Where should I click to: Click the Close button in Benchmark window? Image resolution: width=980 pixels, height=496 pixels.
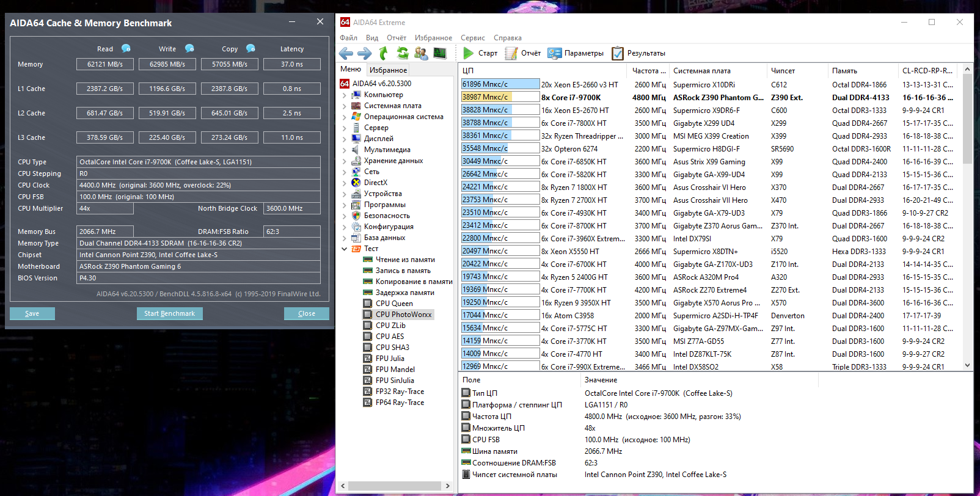[307, 313]
